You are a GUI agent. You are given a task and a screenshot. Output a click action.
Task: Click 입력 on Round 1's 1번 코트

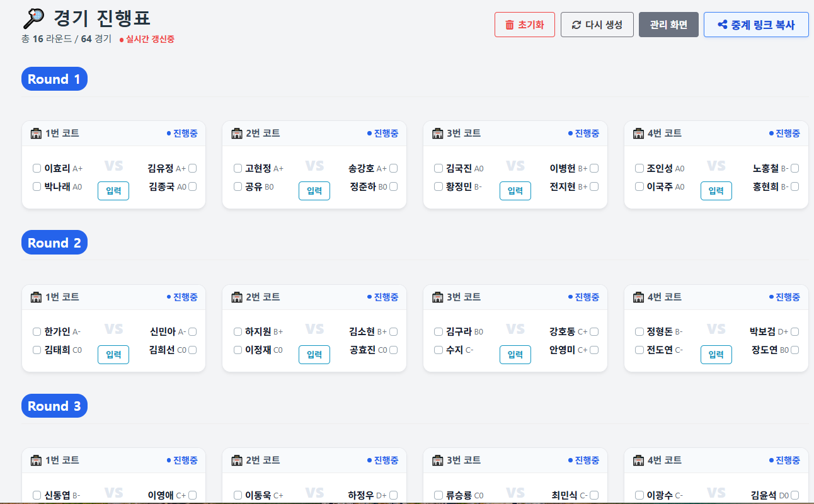113,191
